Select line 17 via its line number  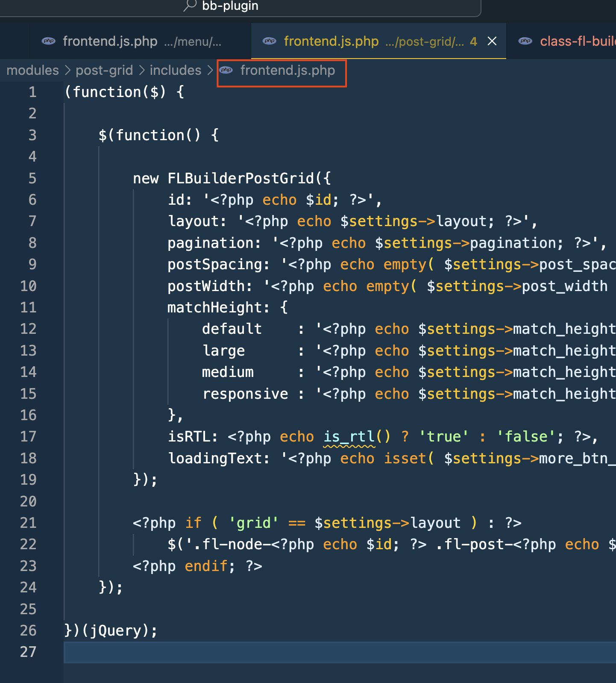[x=28, y=436]
